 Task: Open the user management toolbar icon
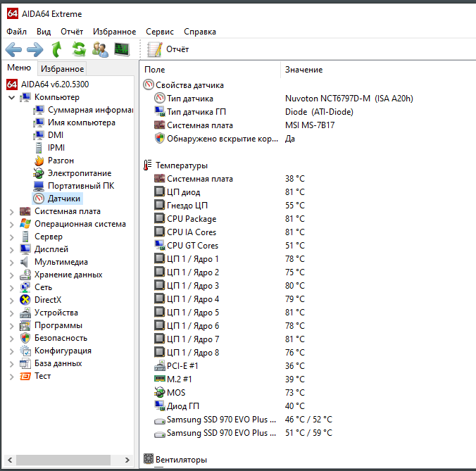[100, 49]
